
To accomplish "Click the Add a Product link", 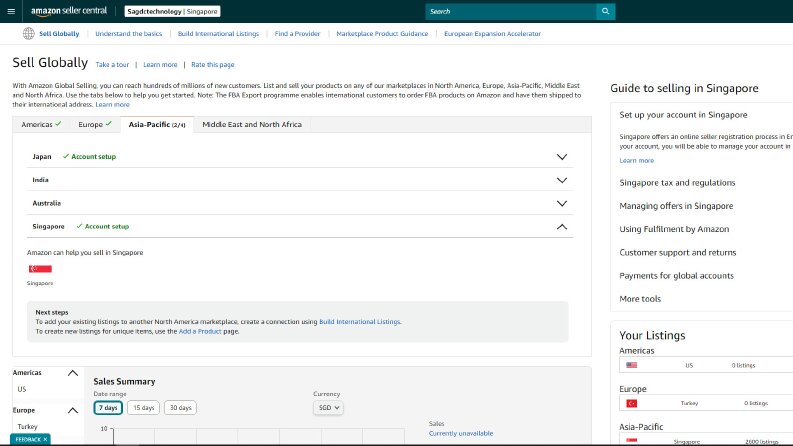I will pos(200,331).
